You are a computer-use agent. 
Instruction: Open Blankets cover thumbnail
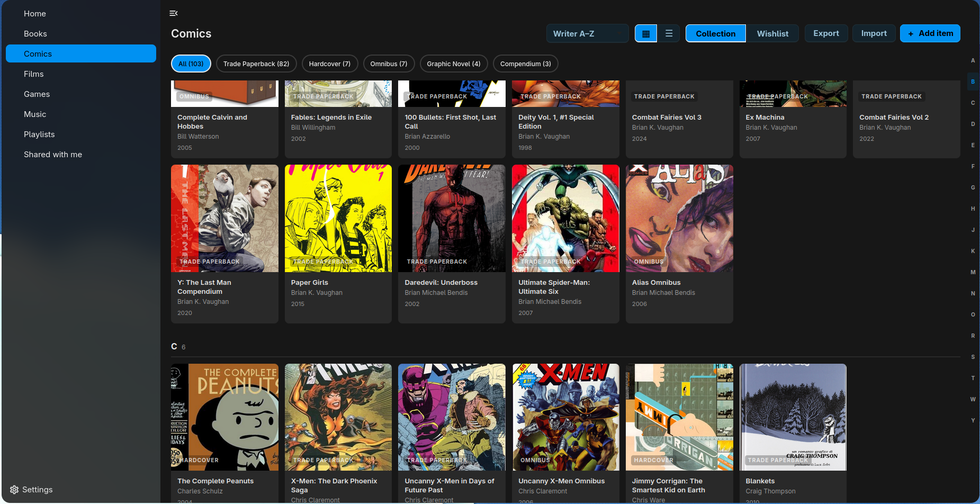point(793,417)
